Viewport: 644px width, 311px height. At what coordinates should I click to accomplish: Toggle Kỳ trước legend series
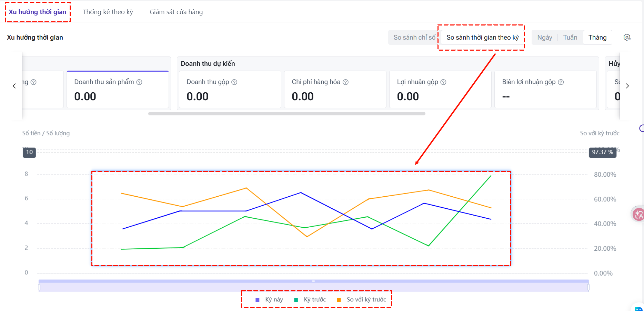[310, 300]
